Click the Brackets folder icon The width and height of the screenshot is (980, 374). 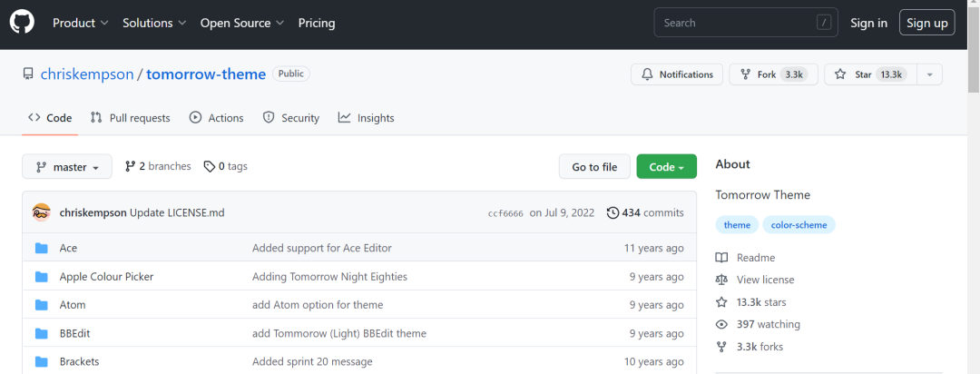(41, 361)
